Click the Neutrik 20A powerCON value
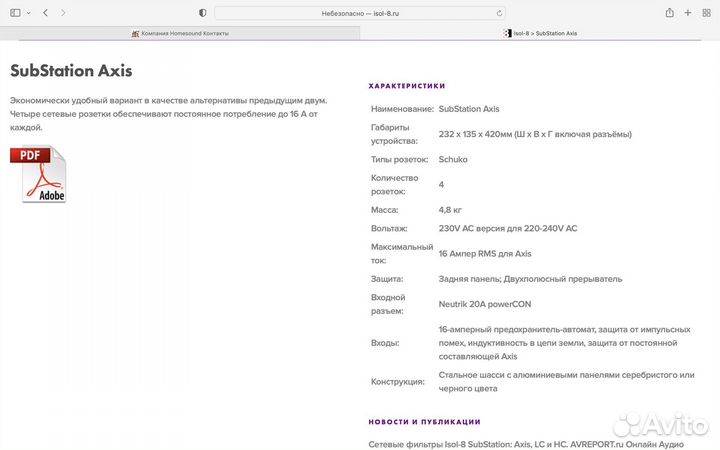 (484, 304)
